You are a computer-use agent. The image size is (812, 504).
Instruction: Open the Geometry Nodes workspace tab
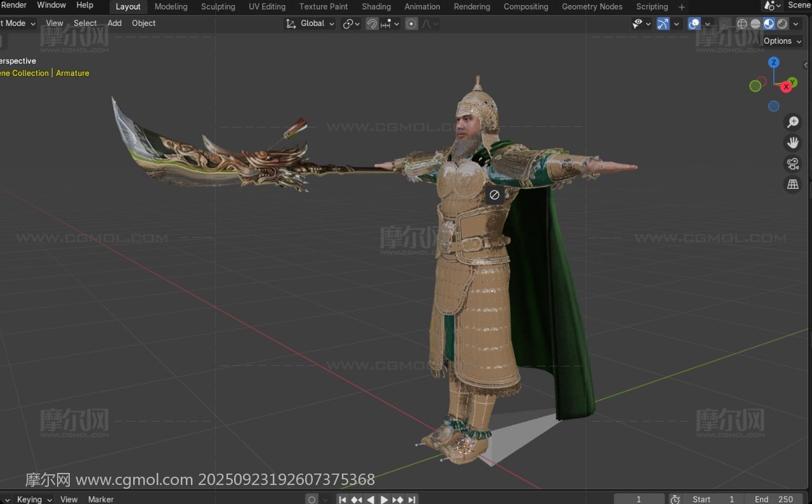592,6
